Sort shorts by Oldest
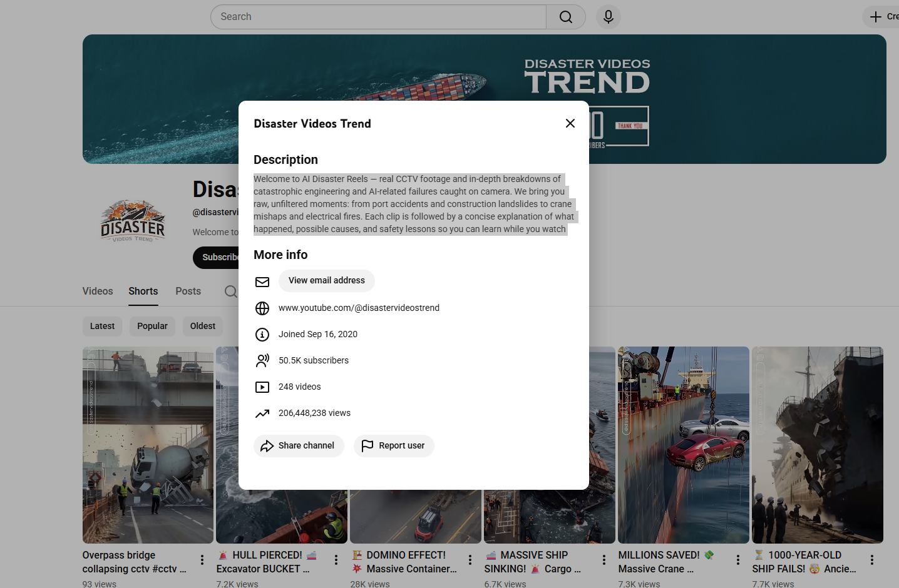899x588 pixels. [x=202, y=326]
